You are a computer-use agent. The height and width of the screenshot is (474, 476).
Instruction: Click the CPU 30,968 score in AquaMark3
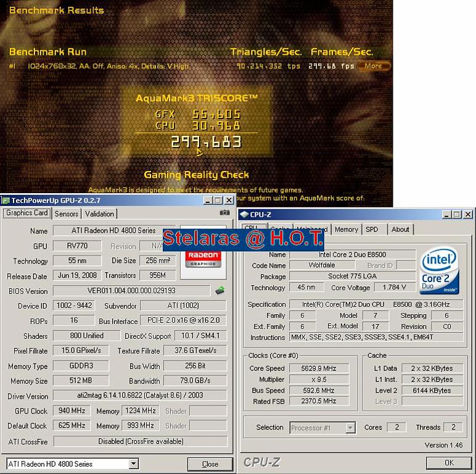coord(198,125)
